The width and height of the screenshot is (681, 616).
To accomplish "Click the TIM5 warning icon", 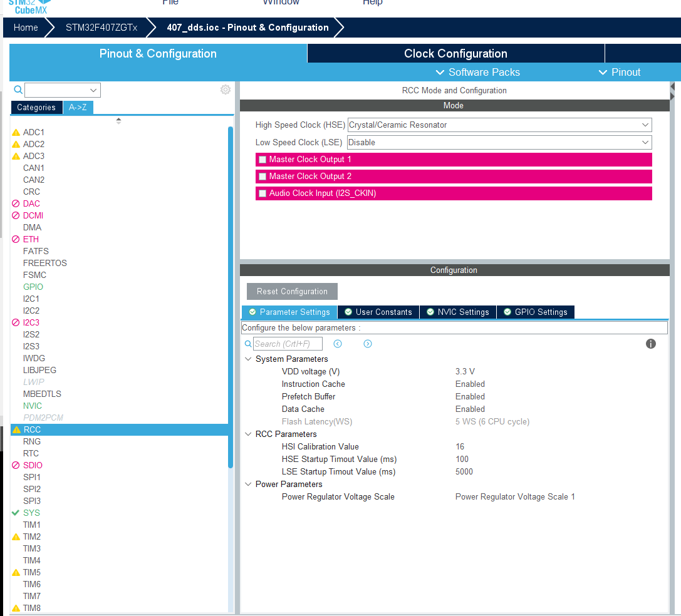I will (16, 573).
